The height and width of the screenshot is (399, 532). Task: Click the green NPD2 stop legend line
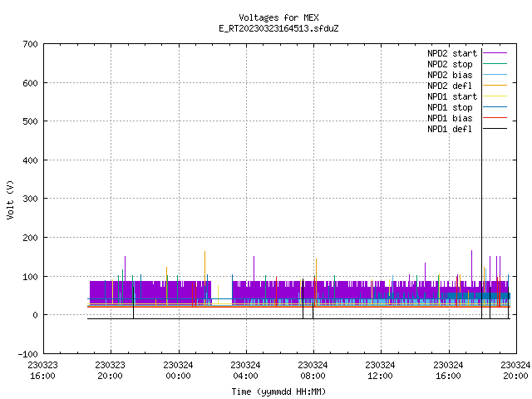[x=495, y=64]
